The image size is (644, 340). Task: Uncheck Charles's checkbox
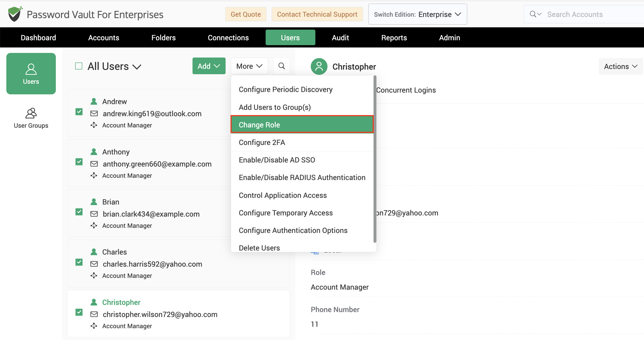[x=79, y=262]
